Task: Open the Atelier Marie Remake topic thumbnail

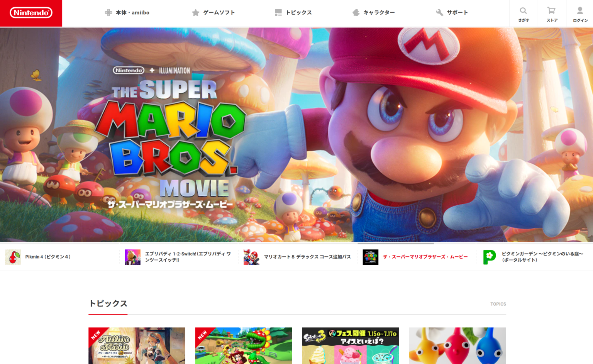Action: tap(137, 345)
